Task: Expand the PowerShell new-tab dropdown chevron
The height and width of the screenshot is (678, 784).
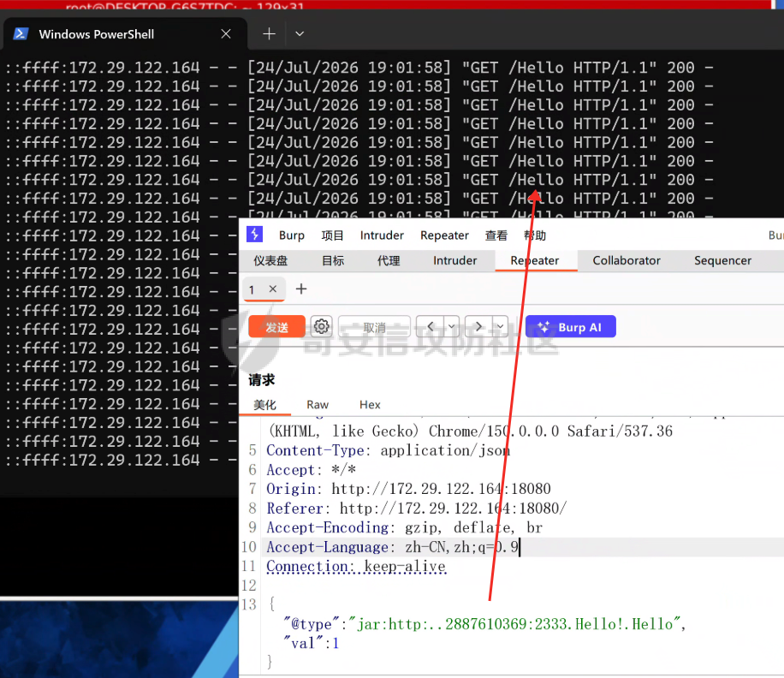Action: click(300, 34)
